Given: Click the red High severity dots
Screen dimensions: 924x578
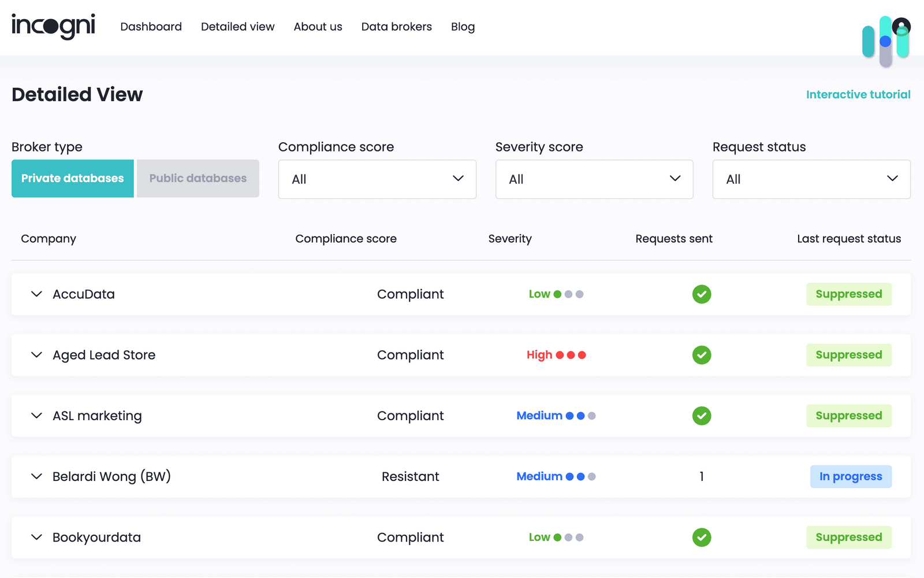Looking at the screenshot, I should point(571,355).
